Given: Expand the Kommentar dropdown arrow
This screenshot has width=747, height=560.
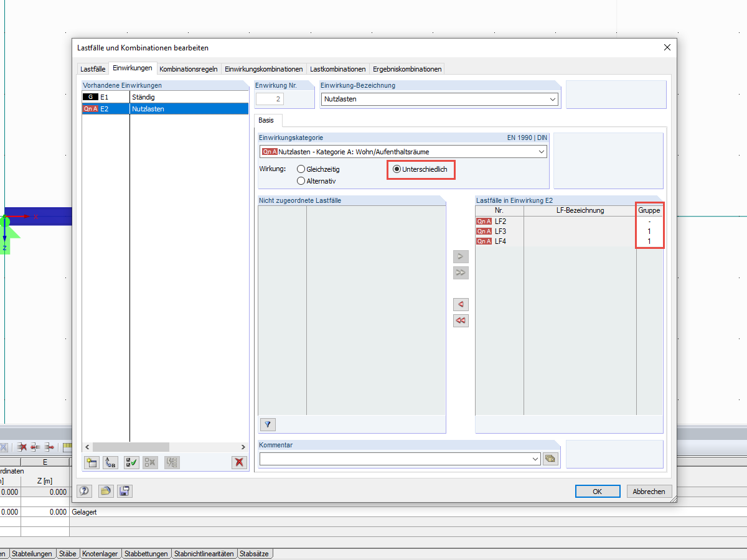Looking at the screenshot, I should click(536, 459).
